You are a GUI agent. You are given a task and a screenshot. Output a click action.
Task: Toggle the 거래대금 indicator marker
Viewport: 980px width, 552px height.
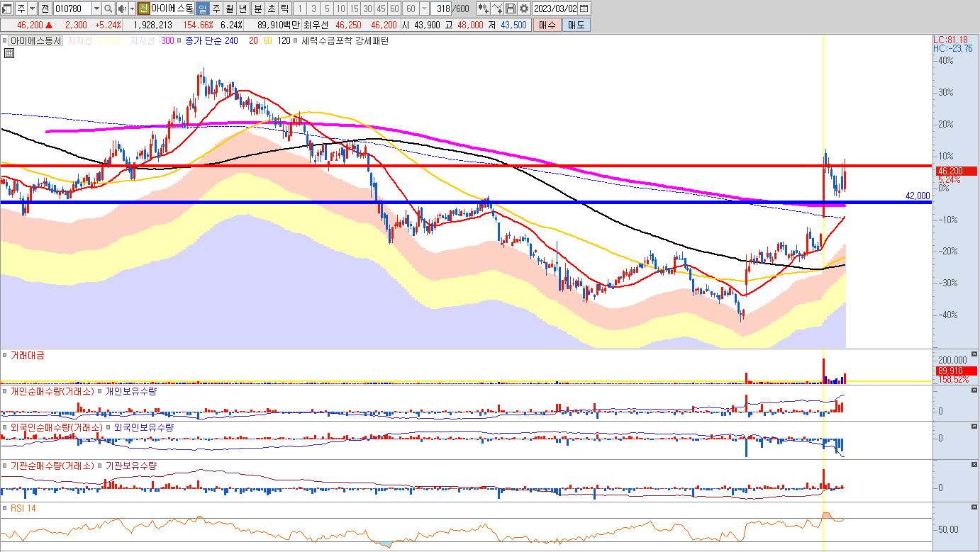tap(4, 355)
